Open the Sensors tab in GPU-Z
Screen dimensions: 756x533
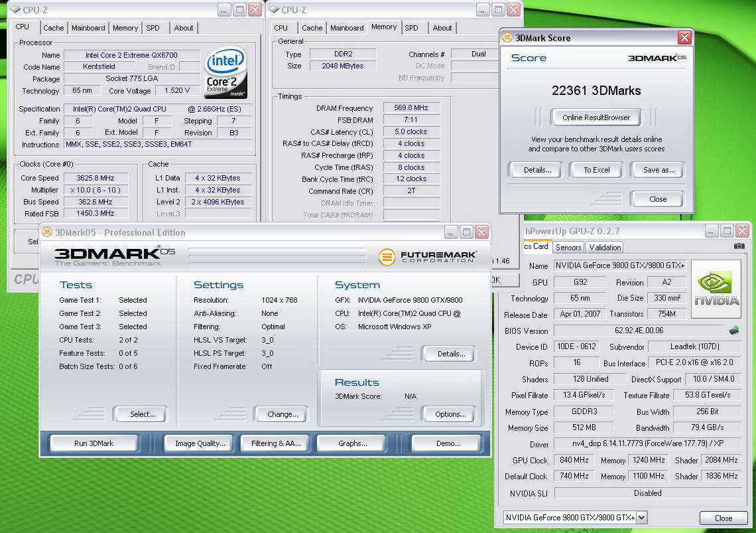click(568, 247)
